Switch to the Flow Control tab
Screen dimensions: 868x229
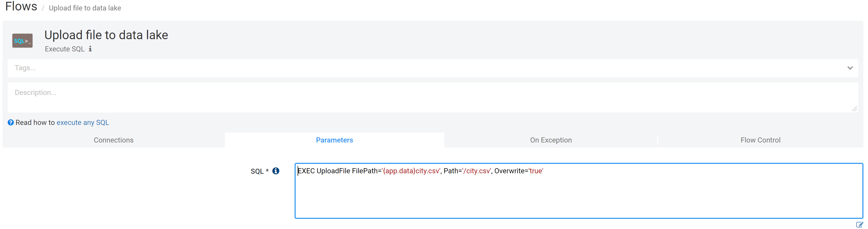pos(760,140)
